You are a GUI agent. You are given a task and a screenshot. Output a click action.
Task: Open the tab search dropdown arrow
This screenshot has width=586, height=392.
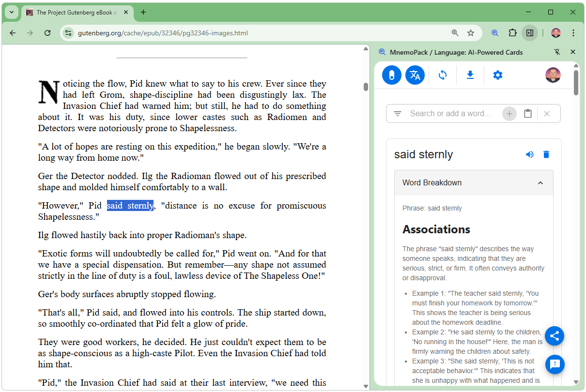(x=11, y=12)
